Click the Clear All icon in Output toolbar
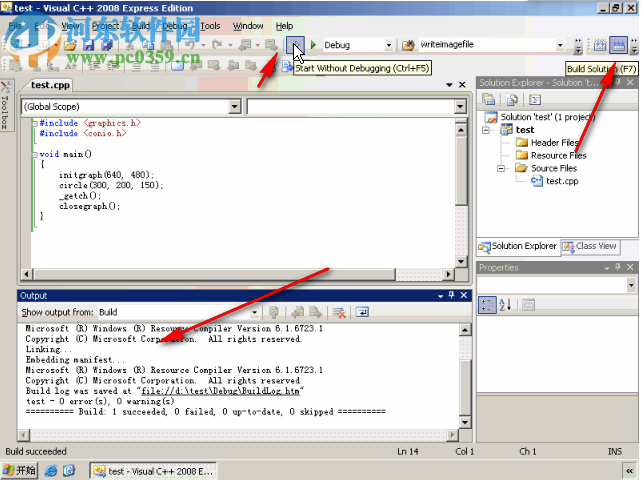Screen dimensions: 641x480 click(x=339, y=313)
